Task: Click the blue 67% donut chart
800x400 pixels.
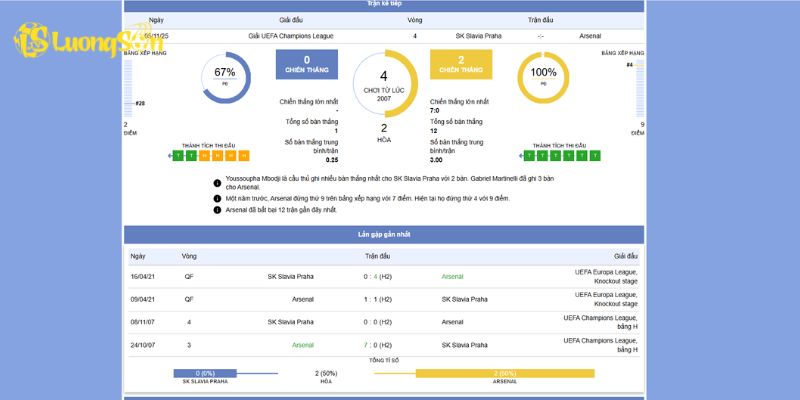Action: pos(225,77)
